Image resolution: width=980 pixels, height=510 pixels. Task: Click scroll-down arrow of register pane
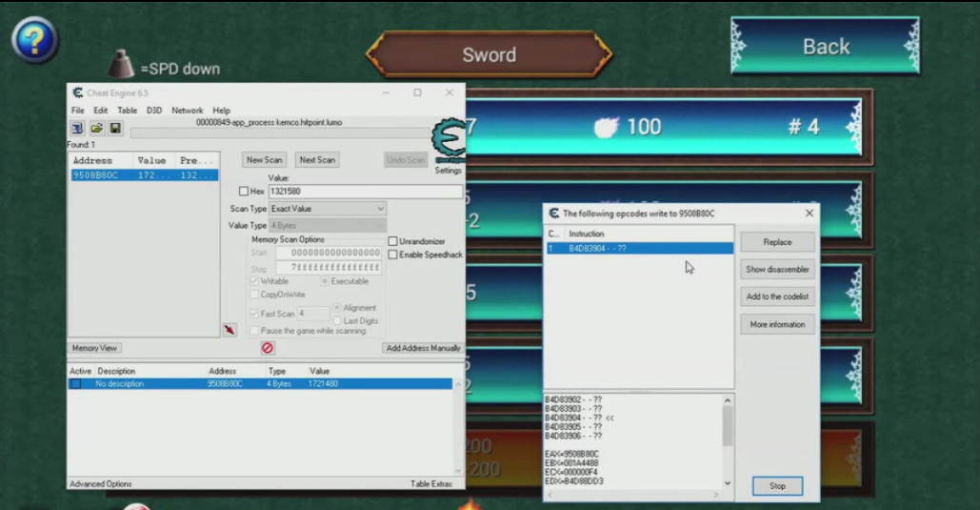click(728, 483)
